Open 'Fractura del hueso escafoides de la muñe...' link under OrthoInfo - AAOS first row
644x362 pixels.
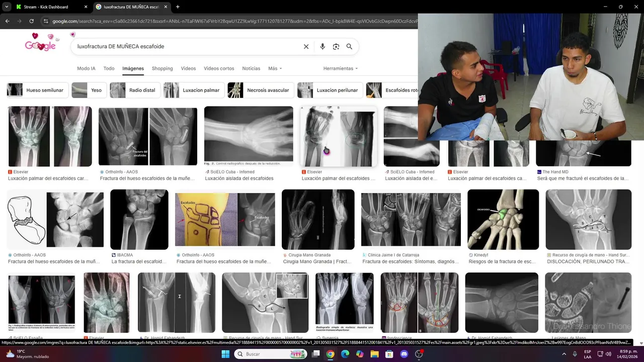coord(147,178)
